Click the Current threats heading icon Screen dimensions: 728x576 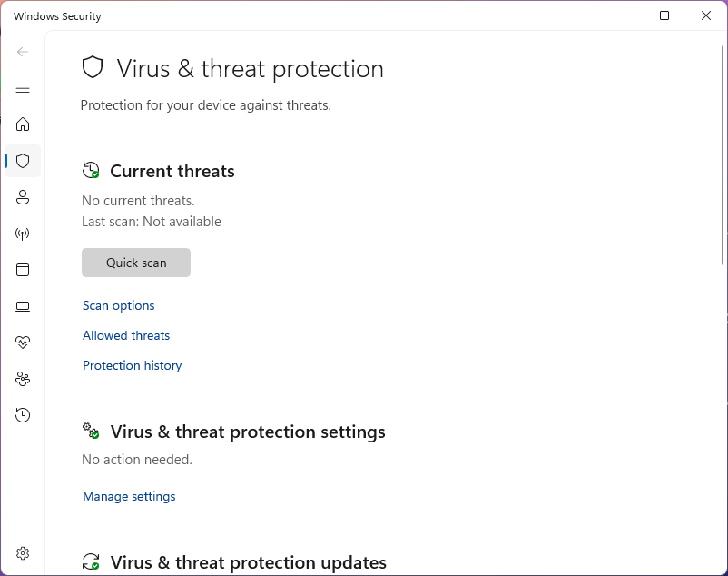tap(91, 171)
